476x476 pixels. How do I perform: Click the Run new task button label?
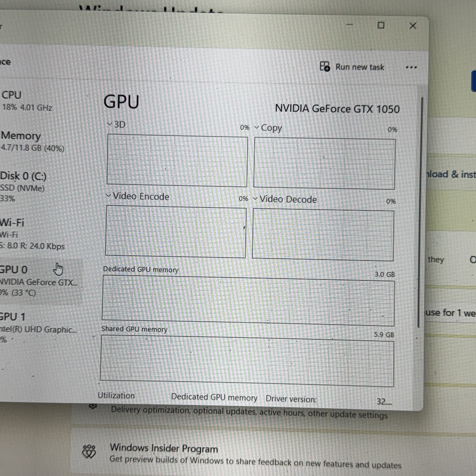(360, 67)
